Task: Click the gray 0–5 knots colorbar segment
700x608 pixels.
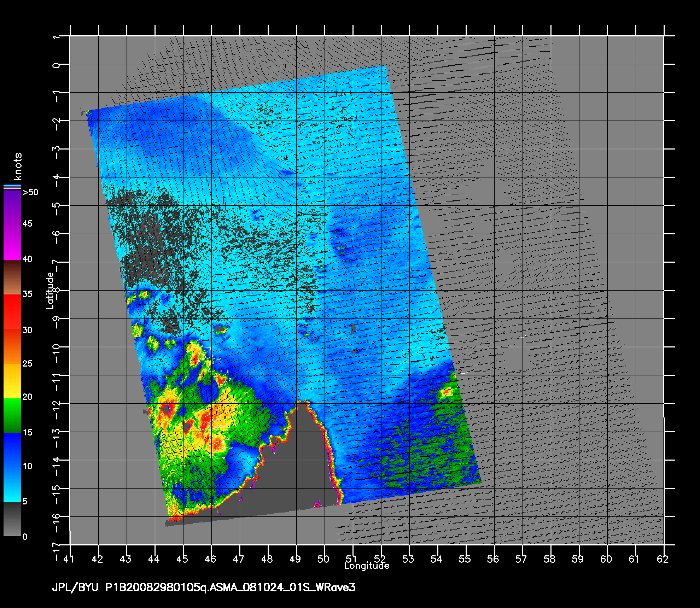Action: tap(12, 519)
